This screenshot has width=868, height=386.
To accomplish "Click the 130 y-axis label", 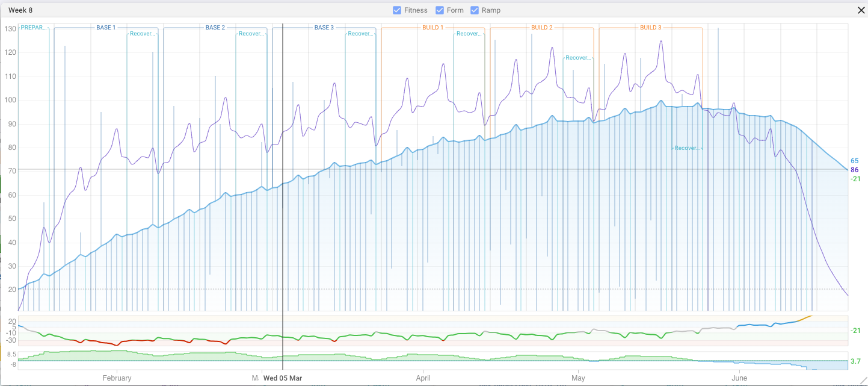I will [10, 29].
